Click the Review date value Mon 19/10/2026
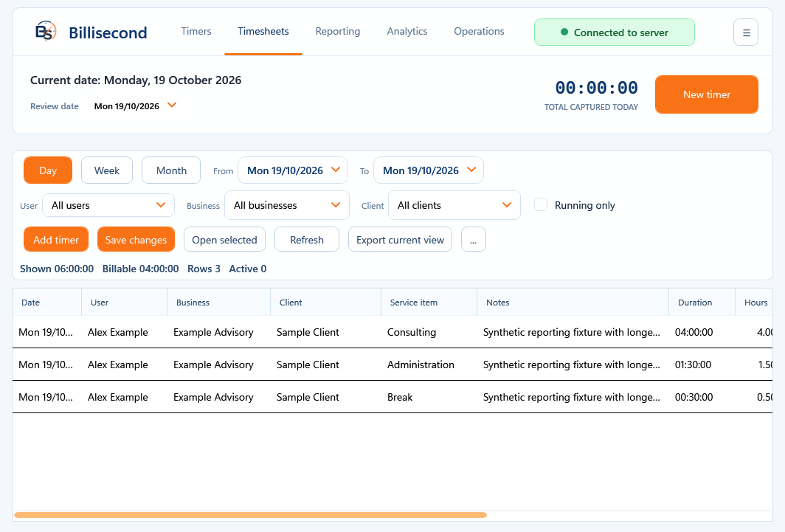This screenshot has width=785, height=532. click(x=127, y=106)
